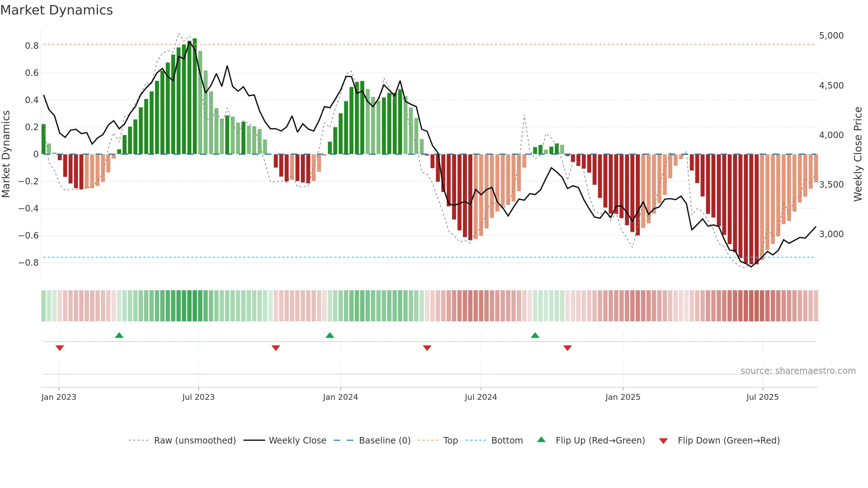The height and width of the screenshot is (488, 868).
Task: Click the darkest red heatmap cell near Jul 2025
Action: (x=757, y=306)
